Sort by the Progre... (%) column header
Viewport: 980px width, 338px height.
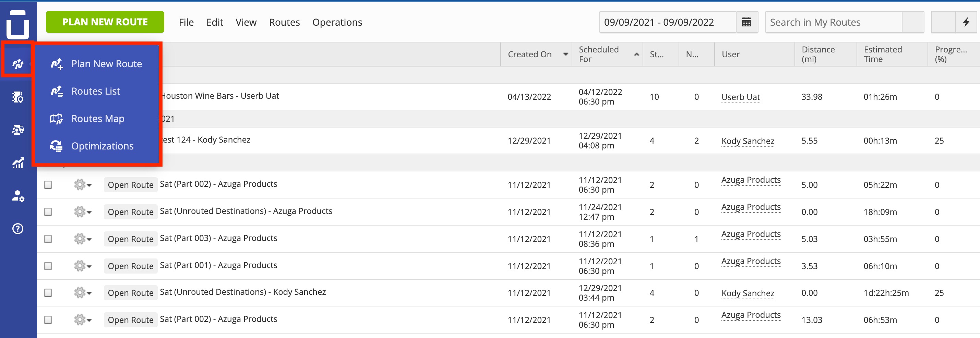point(954,55)
